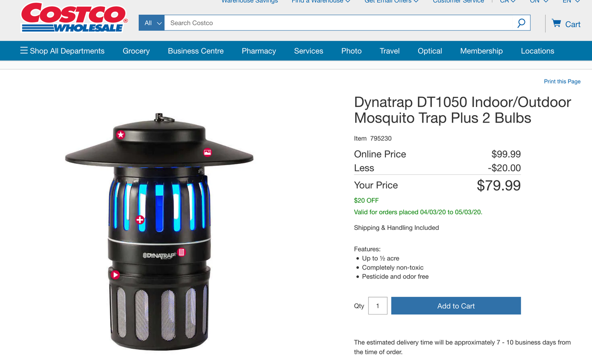Open the document hotspot near Dynatrap logo
This screenshot has width=592, height=364.
pos(181,252)
